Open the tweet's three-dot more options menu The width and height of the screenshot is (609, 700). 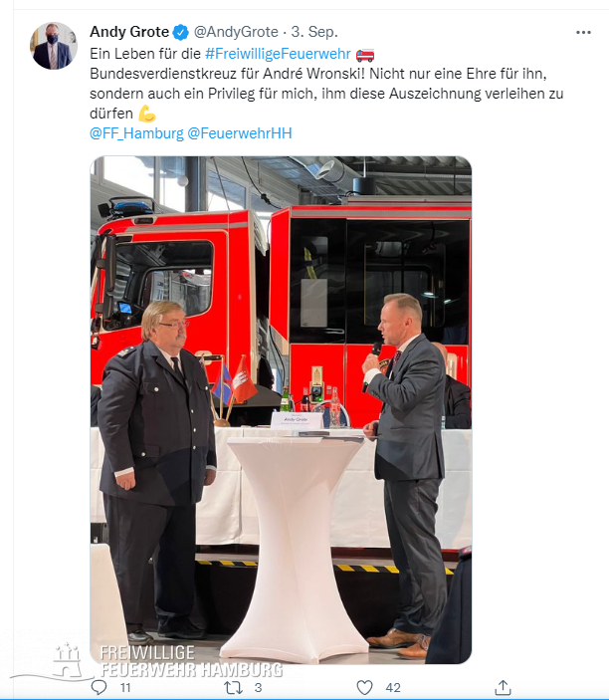pos(583,33)
